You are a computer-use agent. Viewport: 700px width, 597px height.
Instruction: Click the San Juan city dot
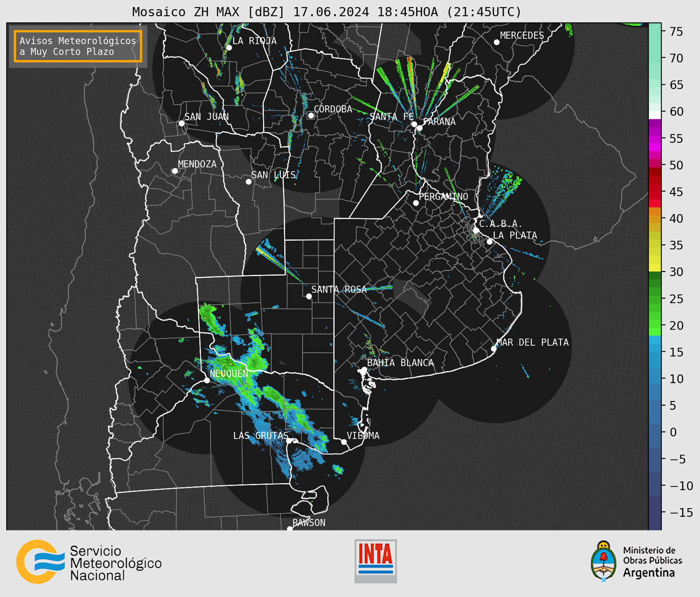tap(181, 123)
